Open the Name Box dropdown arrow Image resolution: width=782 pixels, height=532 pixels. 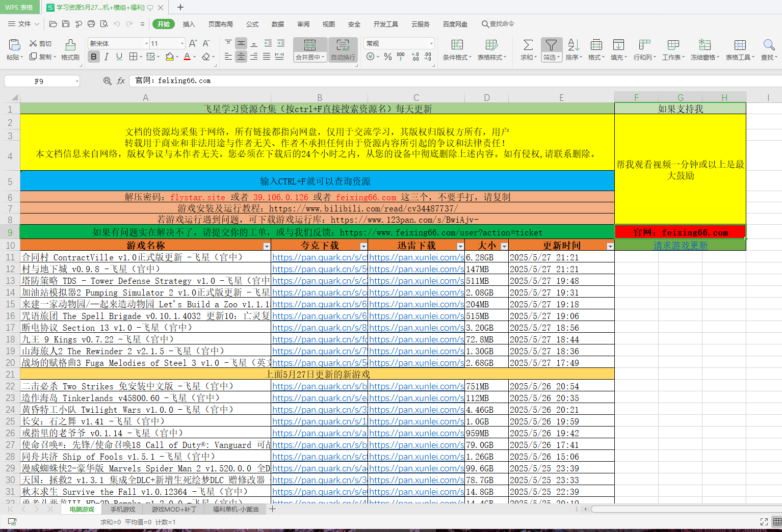click(x=77, y=81)
